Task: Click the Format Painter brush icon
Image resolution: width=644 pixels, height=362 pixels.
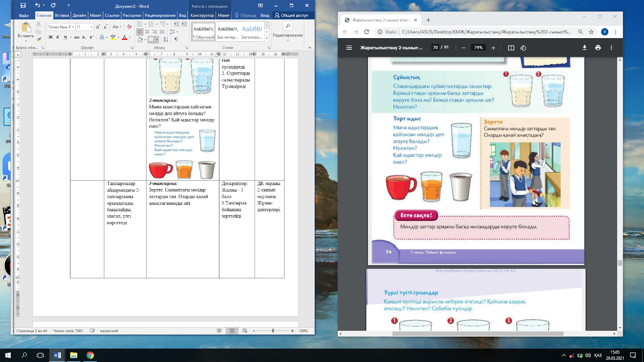Action: pyautogui.click(x=39, y=39)
